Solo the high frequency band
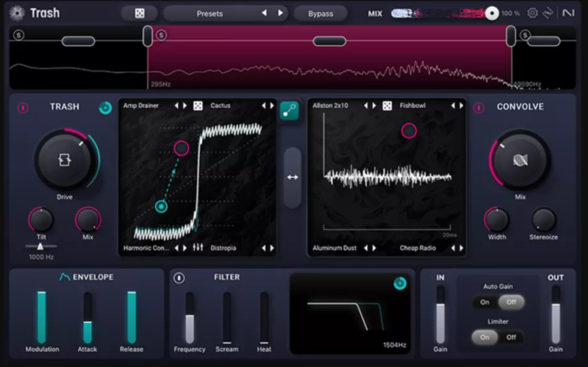Image resolution: width=588 pixels, height=367 pixels. [525, 35]
